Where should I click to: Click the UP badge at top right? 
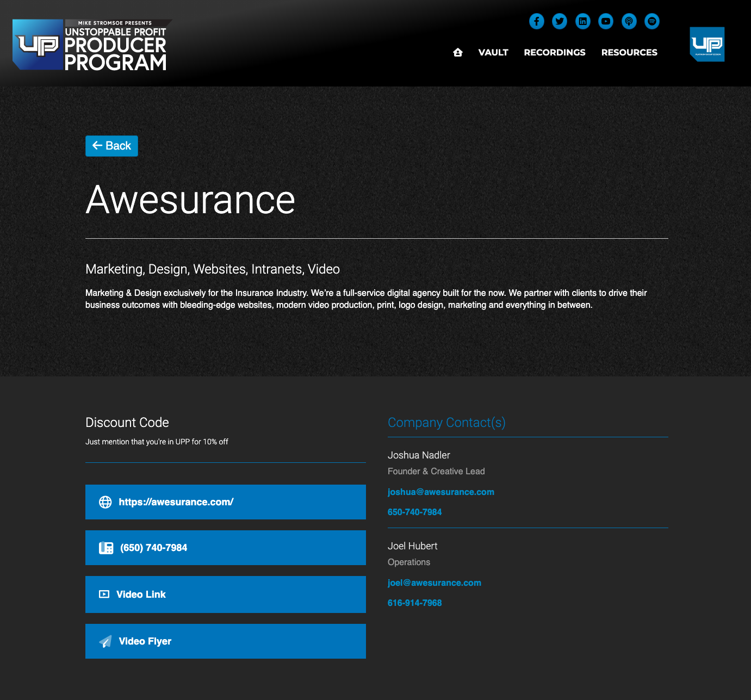click(707, 44)
